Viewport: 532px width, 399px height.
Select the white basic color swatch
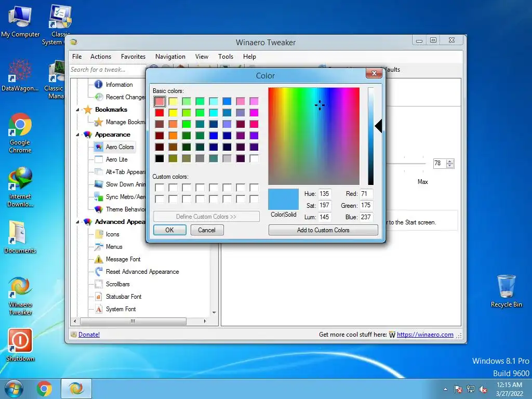[254, 158]
